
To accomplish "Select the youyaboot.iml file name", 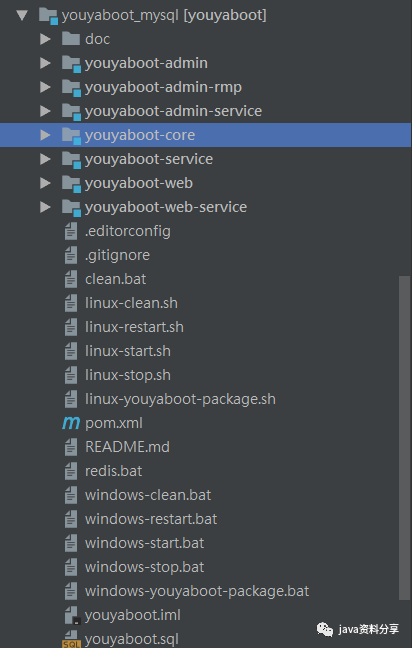I will tap(133, 615).
